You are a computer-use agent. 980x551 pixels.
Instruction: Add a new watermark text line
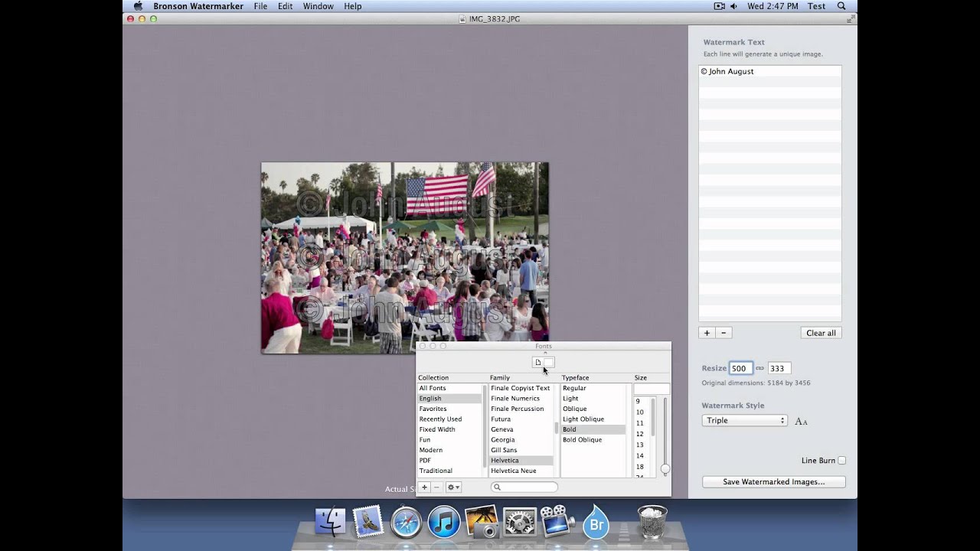pyautogui.click(x=707, y=333)
